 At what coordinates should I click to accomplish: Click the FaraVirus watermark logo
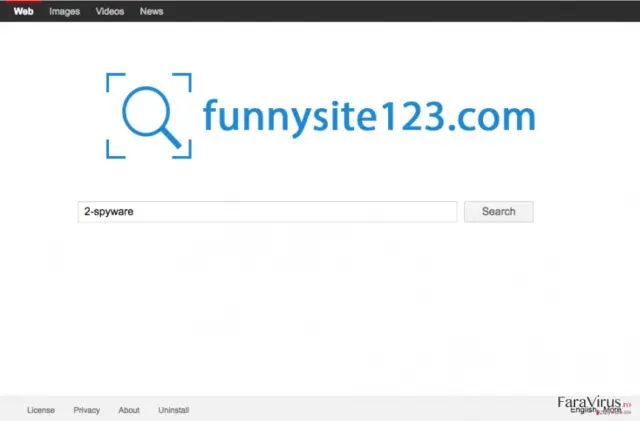(593, 403)
